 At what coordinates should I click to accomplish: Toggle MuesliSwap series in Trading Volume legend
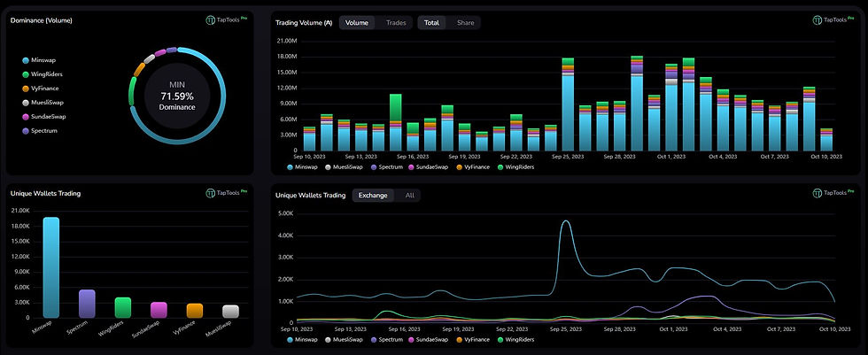click(345, 166)
